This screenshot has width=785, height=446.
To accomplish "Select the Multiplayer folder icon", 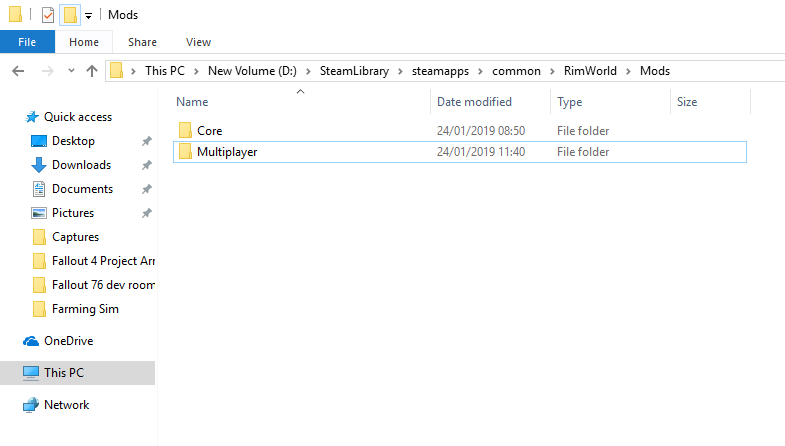I will [x=185, y=152].
